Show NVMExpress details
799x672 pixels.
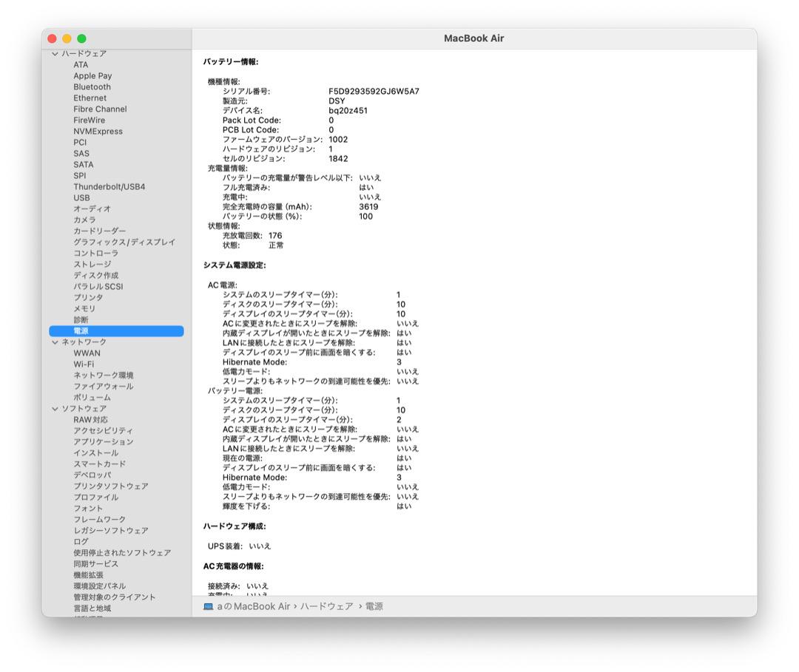pyautogui.click(x=98, y=132)
